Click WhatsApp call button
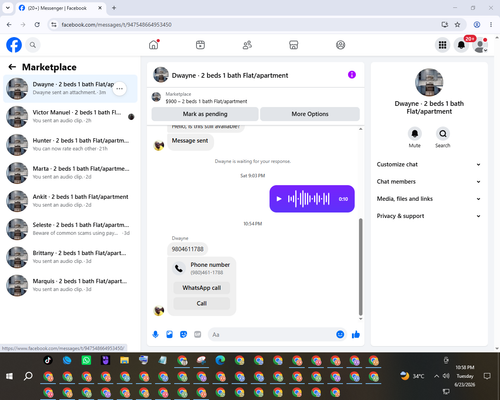500x400 pixels. click(x=202, y=288)
